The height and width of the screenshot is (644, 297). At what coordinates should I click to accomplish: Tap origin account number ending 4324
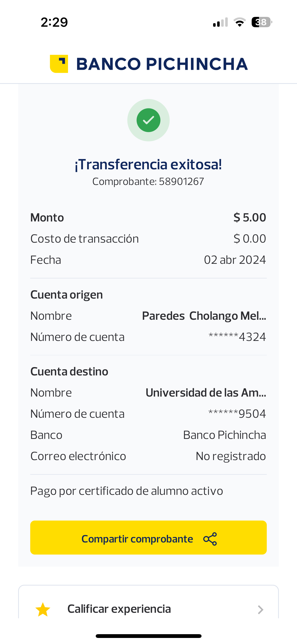click(237, 337)
